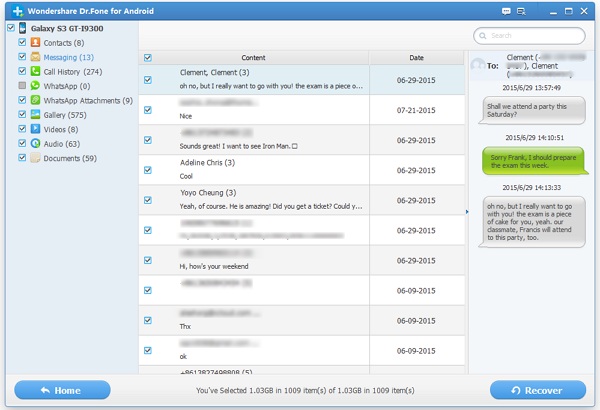Select the 'Sounds great! I want to see Iron Man' text
This screenshot has height=410, width=600.
click(x=238, y=146)
